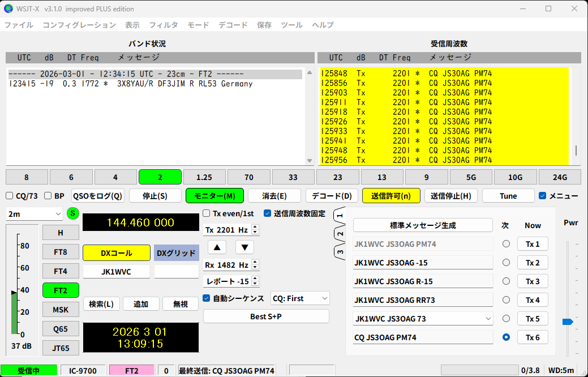Image resolution: width=588 pixels, height=377 pixels.
Task: Switch to Q65 mode button
Action: click(x=61, y=329)
